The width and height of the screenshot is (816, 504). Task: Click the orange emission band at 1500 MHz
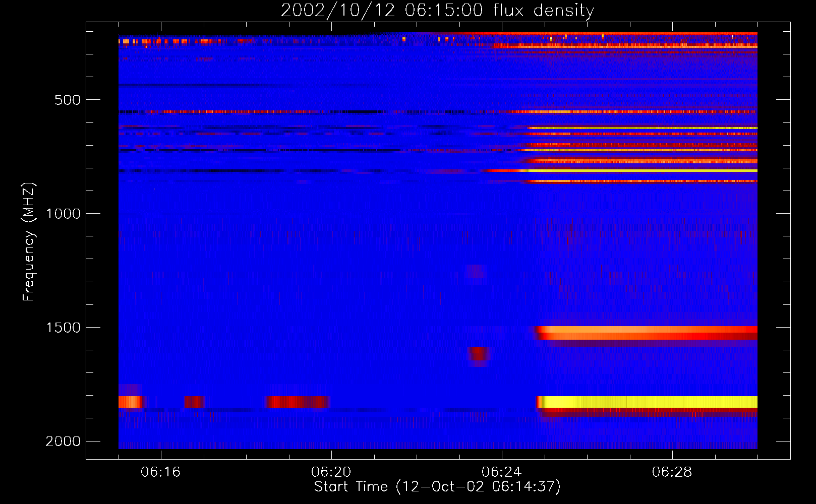click(x=646, y=333)
